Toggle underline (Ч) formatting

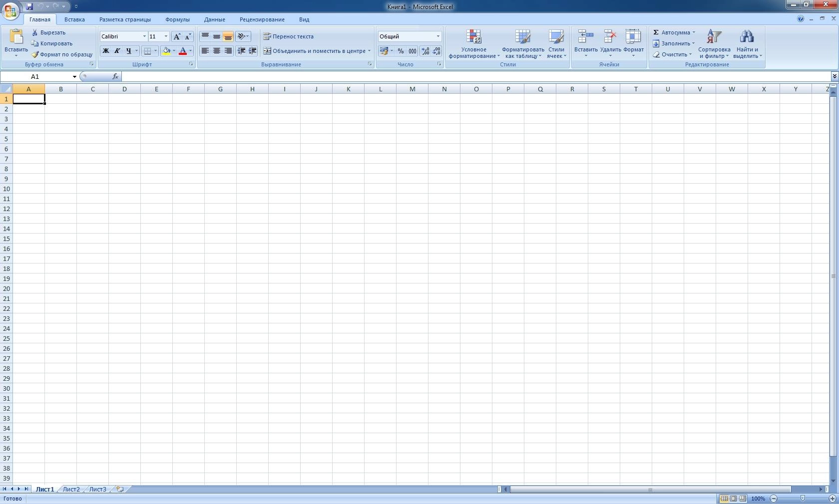click(x=128, y=51)
